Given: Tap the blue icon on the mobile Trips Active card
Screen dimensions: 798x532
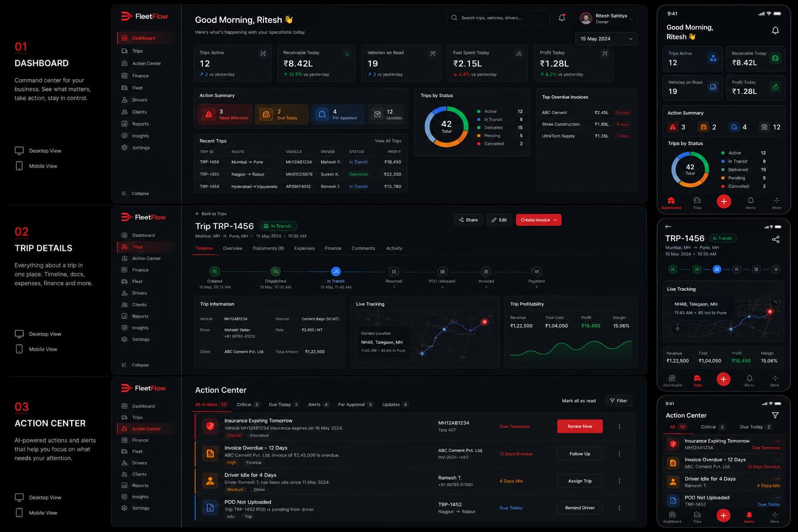Looking at the screenshot, I should click(x=713, y=58).
